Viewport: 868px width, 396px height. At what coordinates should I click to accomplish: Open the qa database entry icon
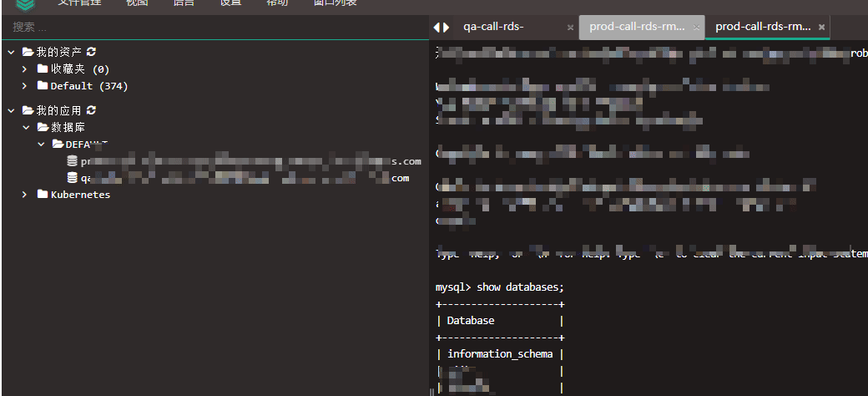click(72, 178)
